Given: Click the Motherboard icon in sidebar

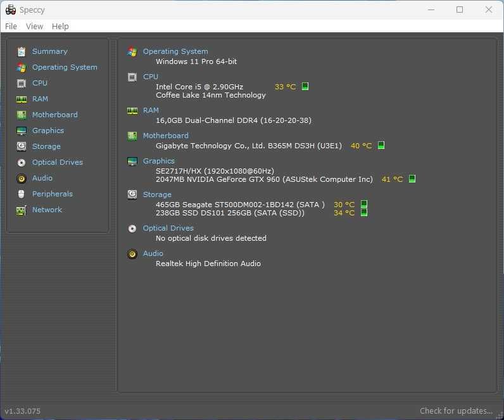Looking at the screenshot, I should click(22, 115).
